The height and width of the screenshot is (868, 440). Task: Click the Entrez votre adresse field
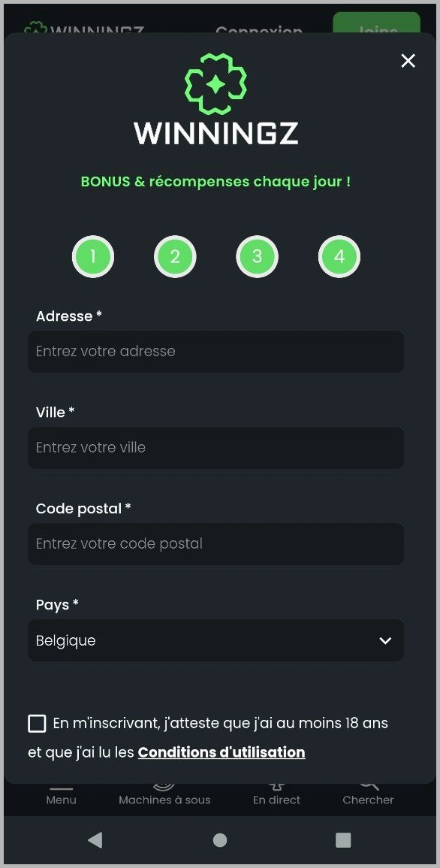point(215,352)
